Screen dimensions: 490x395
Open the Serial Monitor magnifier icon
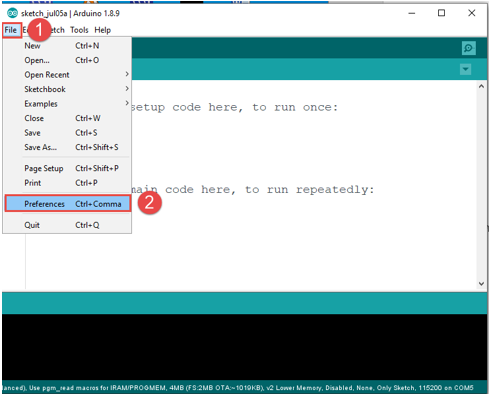click(x=468, y=48)
